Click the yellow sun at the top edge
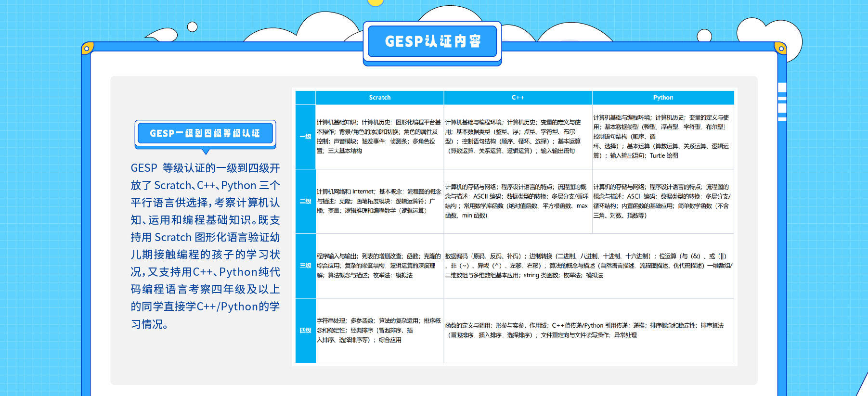This screenshot has width=868, height=396. pos(375,2)
